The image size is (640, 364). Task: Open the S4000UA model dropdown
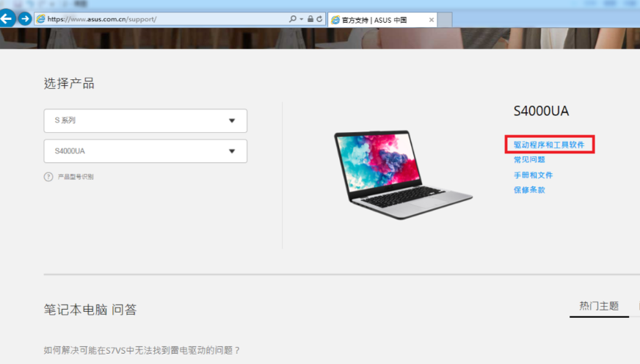(x=145, y=151)
